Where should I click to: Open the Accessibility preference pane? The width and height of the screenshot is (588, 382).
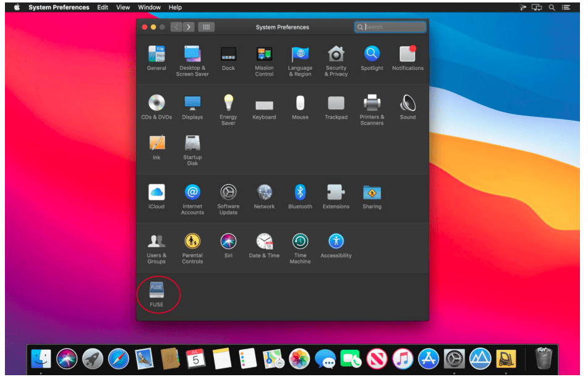(x=336, y=245)
